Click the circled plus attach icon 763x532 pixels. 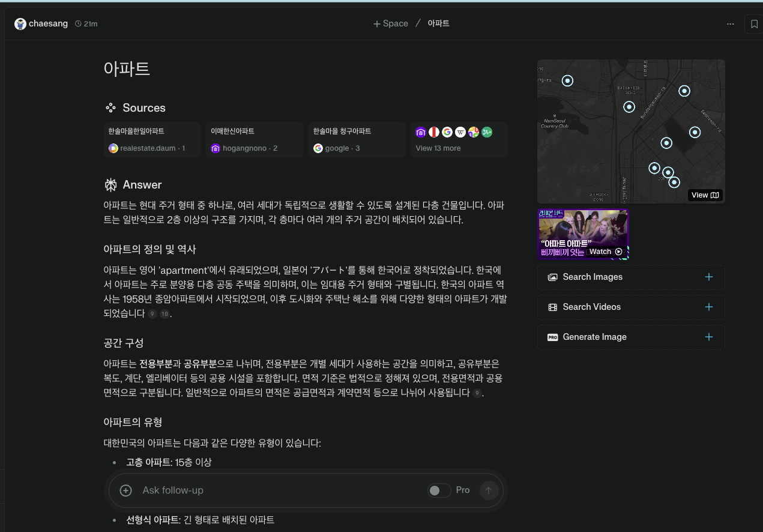(x=126, y=491)
